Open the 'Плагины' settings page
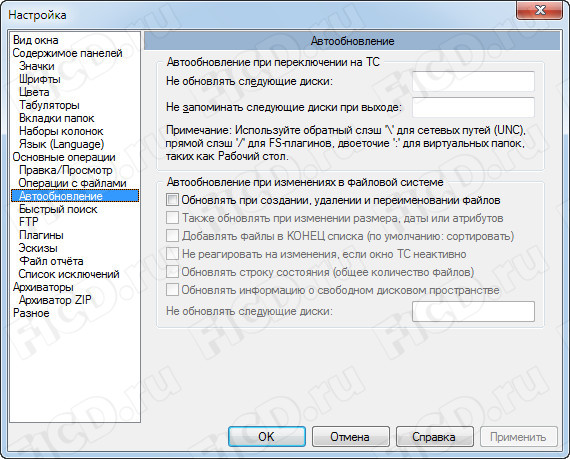This screenshot has height=459, width=570. (x=41, y=235)
